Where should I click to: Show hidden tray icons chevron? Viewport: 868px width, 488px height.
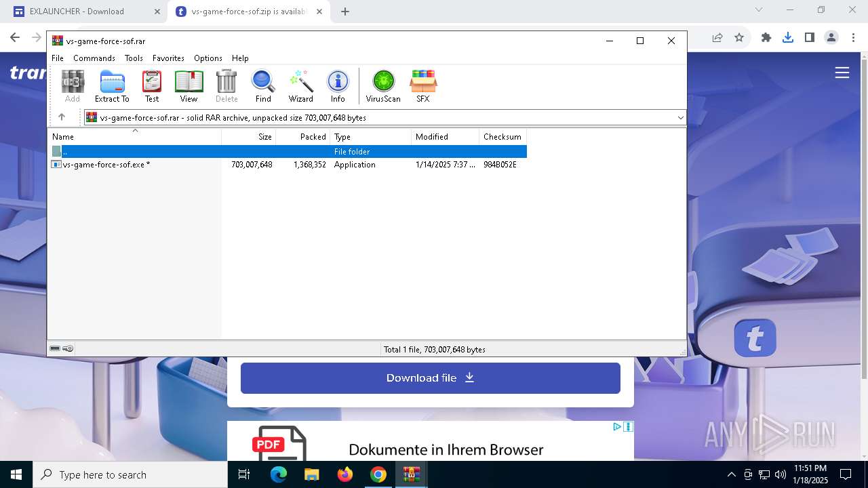pos(731,474)
